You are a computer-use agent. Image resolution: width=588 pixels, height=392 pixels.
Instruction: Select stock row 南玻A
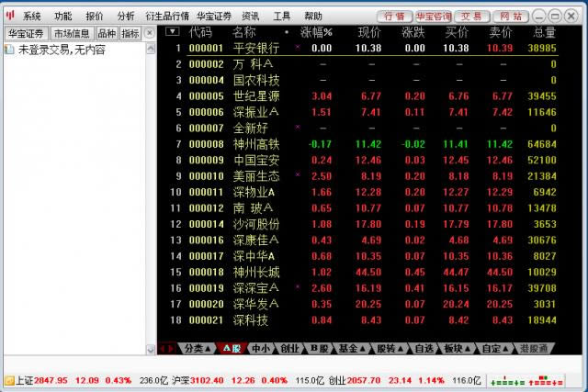[x=362, y=208]
